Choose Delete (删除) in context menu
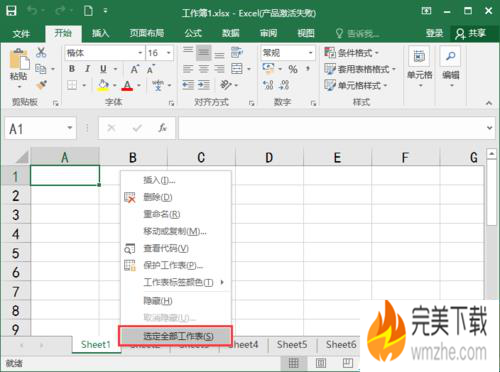Viewport: 500px width, 372px height. pyautogui.click(x=176, y=197)
